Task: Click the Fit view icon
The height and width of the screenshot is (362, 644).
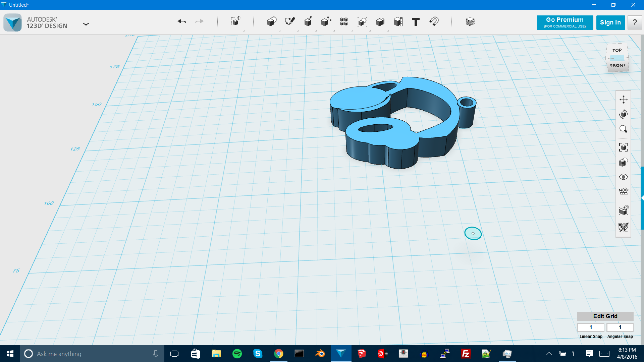Action: 624,147
